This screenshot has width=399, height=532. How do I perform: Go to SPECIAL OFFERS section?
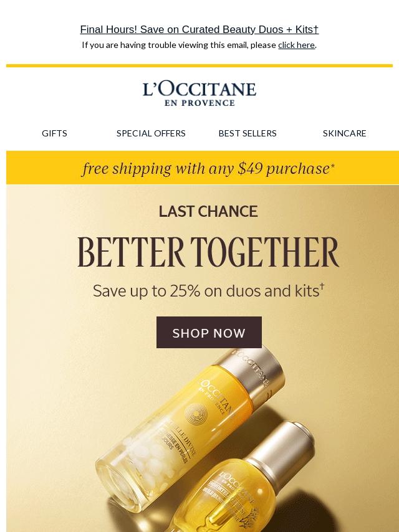[x=151, y=133]
